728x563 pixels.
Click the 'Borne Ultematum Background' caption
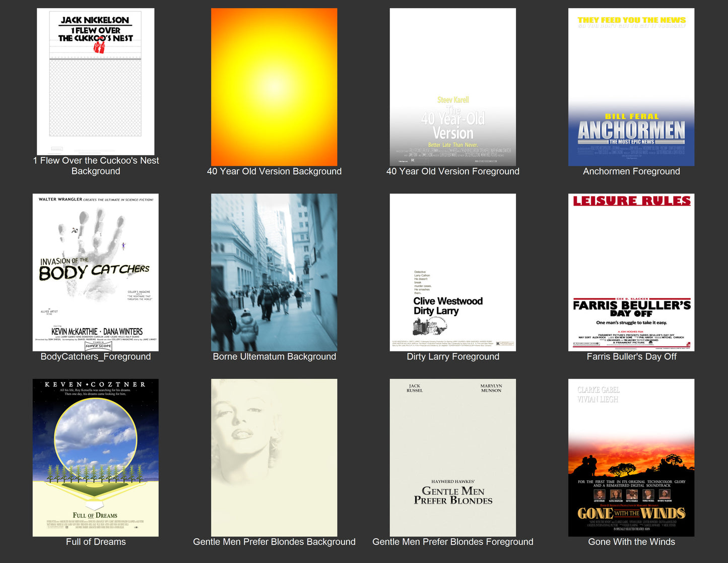[274, 356]
